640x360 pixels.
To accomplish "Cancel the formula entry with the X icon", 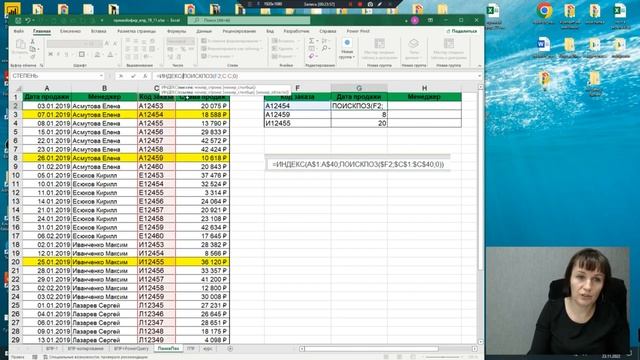I will pos(121,76).
